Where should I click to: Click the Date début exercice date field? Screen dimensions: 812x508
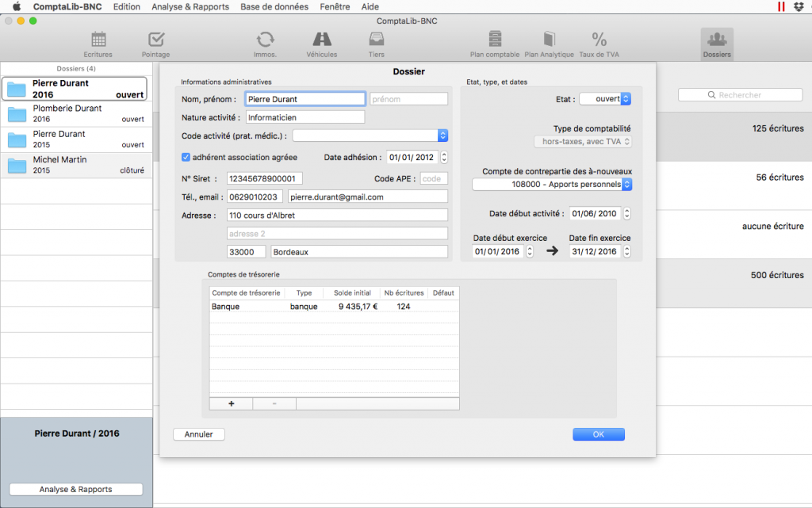[498, 251]
